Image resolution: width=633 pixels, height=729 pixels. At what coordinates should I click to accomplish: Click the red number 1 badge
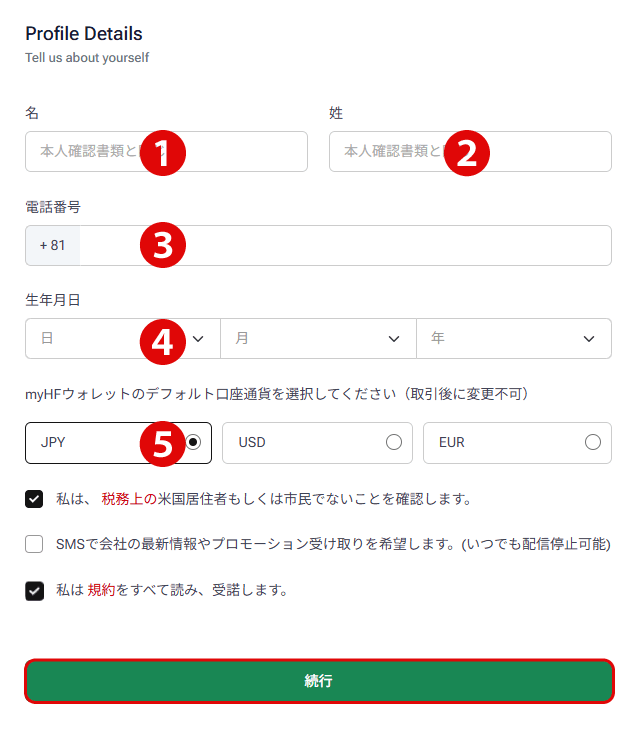[163, 153]
